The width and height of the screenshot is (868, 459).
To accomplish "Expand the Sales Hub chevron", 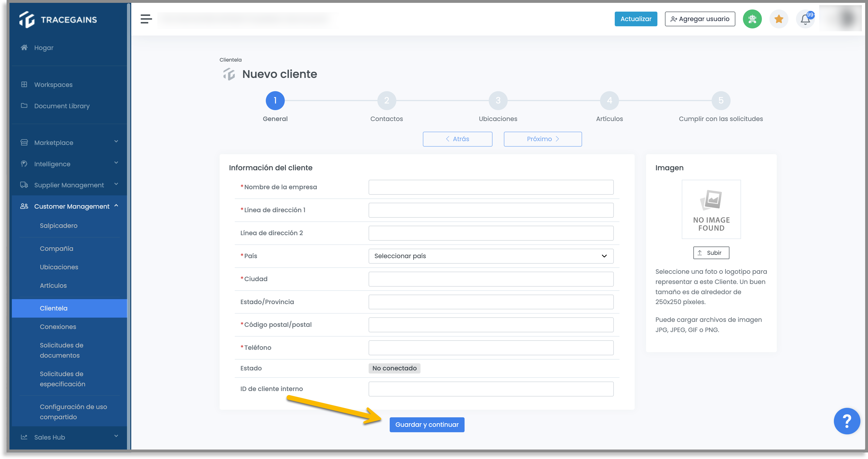I will [116, 436].
